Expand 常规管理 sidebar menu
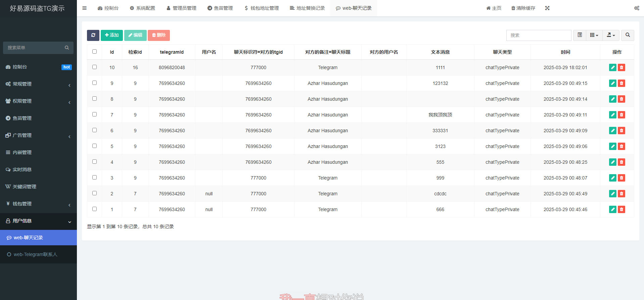The image size is (644, 300). [38, 84]
